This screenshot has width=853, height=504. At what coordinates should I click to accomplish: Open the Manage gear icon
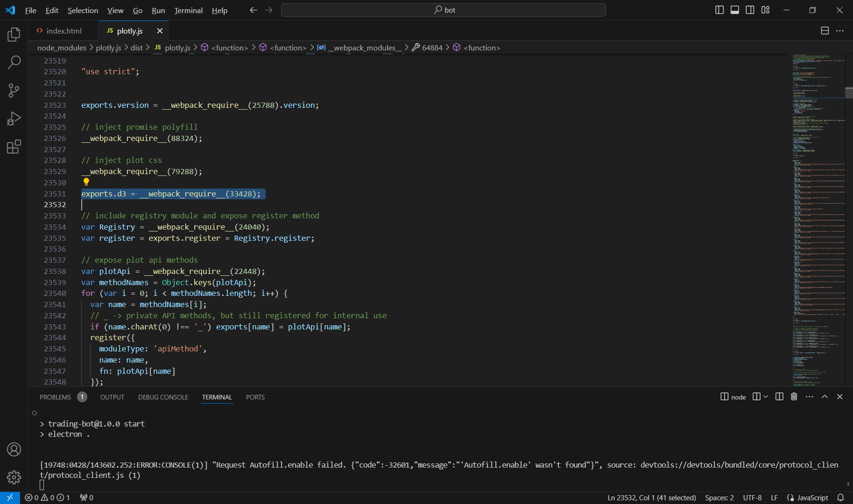click(x=14, y=477)
